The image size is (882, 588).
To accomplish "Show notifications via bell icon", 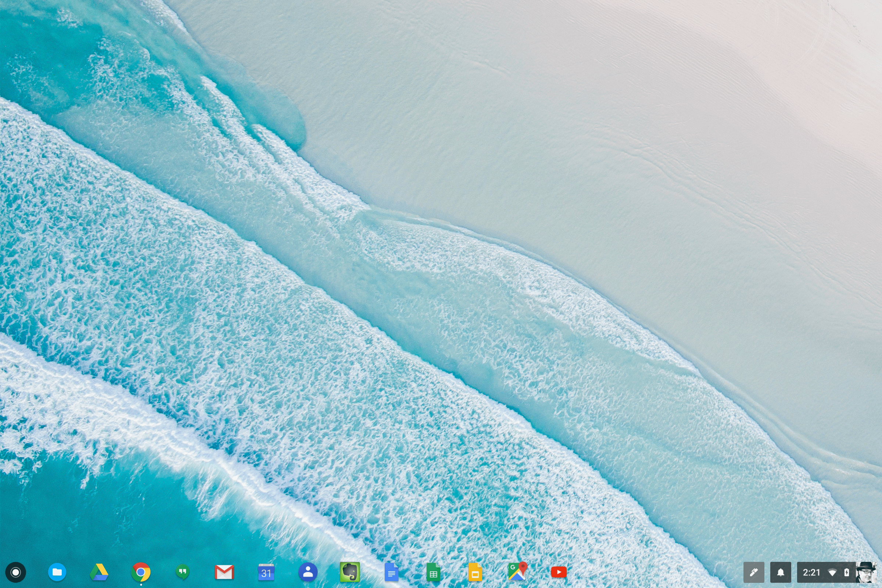I will click(781, 572).
